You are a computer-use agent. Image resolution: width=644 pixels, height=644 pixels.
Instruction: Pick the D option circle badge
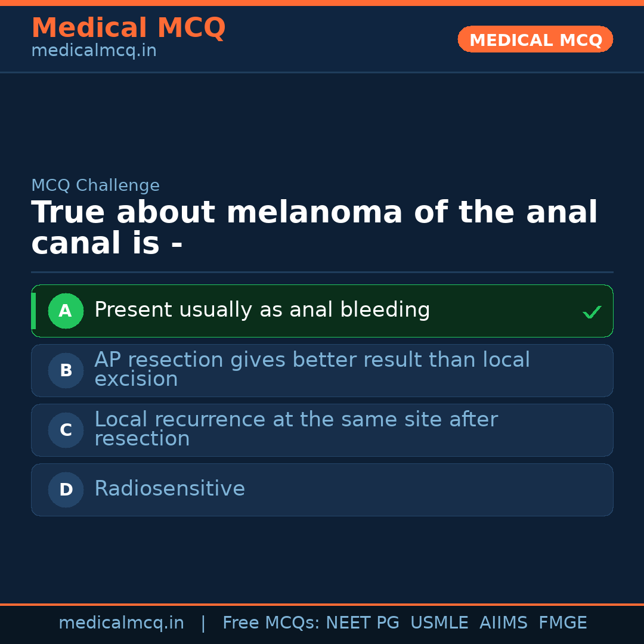pyautogui.click(x=66, y=490)
